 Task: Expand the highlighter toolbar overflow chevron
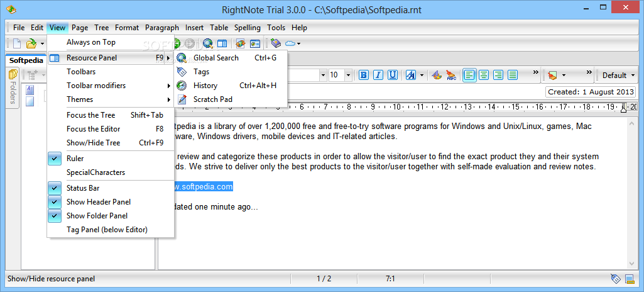click(x=589, y=72)
